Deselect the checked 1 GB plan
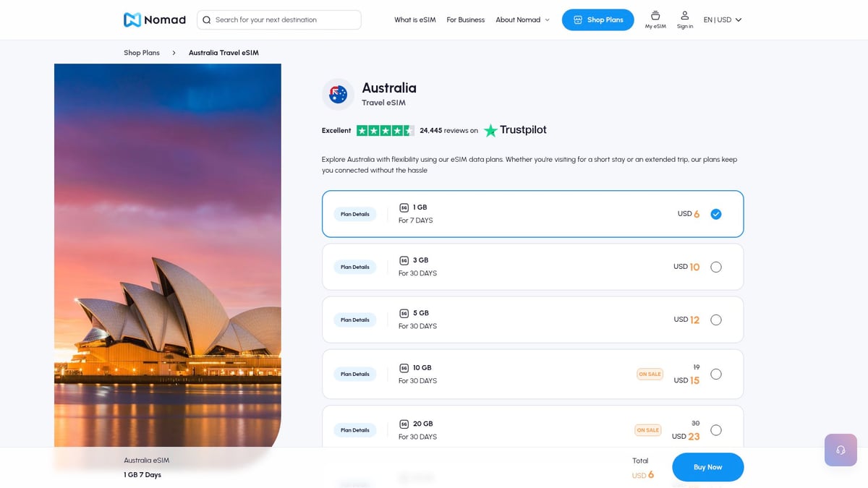The image size is (868, 488). click(715, 214)
